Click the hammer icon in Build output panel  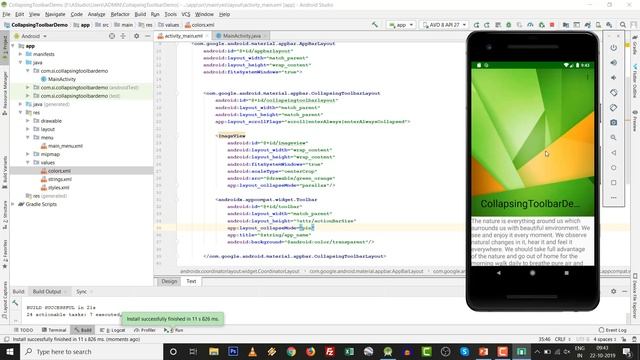pyautogui.click(x=15, y=302)
